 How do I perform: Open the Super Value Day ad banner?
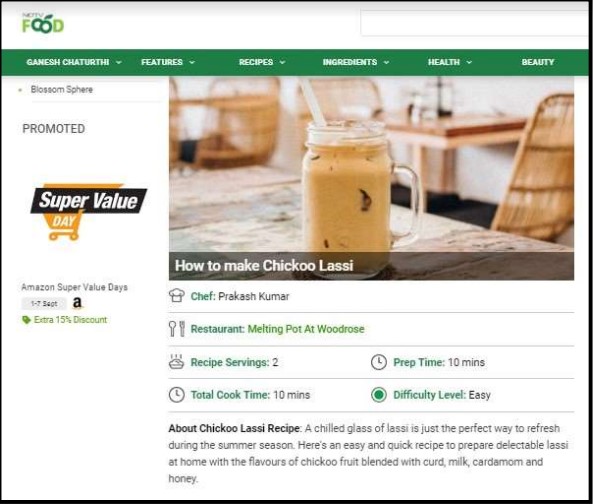tap(89, 212)
